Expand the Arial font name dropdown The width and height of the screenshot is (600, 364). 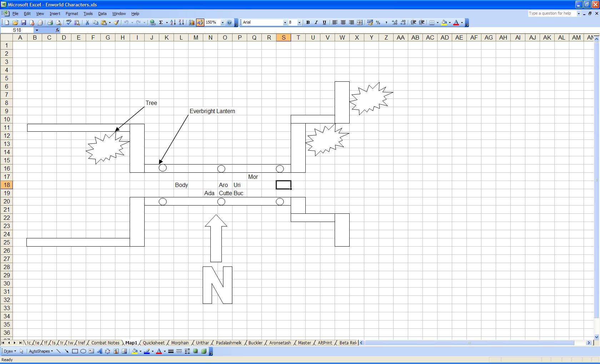pyautogui.click(x=285, y=22)
